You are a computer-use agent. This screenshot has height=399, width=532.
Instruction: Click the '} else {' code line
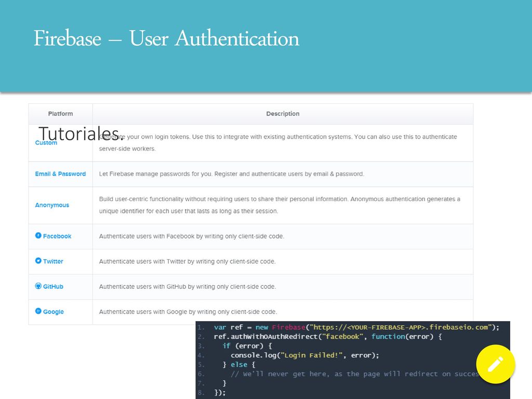(x=239, y=365)
